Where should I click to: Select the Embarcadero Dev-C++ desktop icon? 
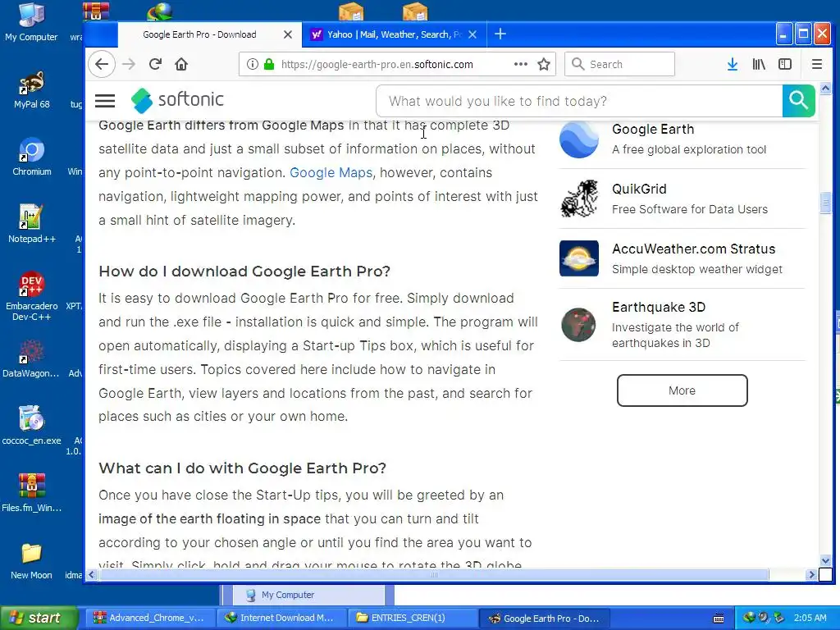[32, 295]
